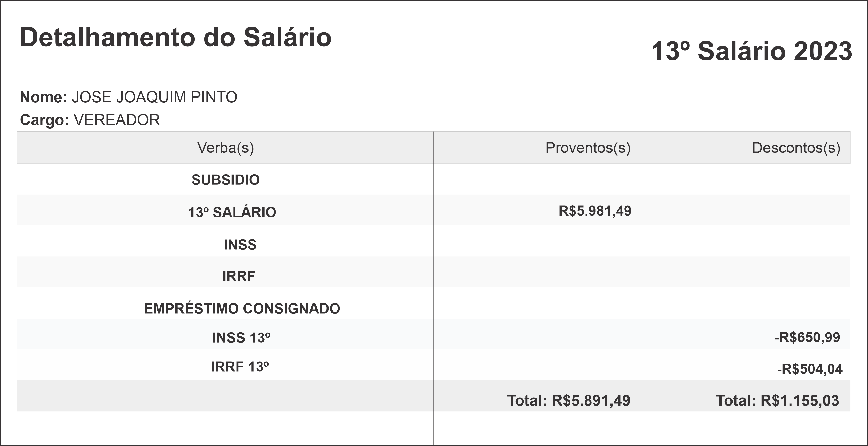Click the Cargo value VEREADOR

117,120
